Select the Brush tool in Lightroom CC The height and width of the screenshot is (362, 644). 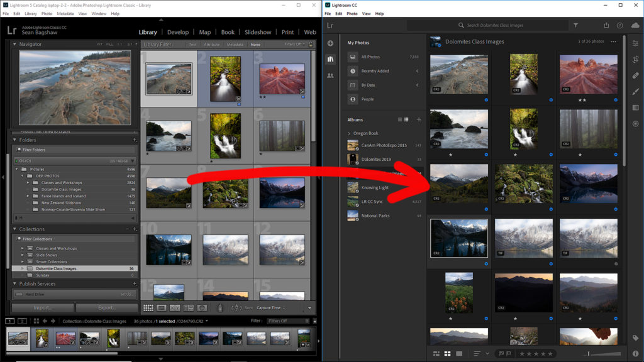pyautogui.click(x=635, y=92)
